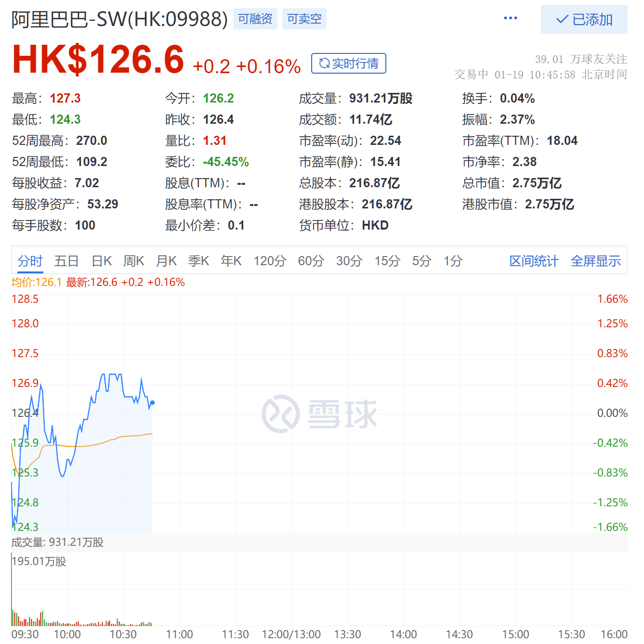Click the 振幅 value 2.37%

[x=517, y=119]
